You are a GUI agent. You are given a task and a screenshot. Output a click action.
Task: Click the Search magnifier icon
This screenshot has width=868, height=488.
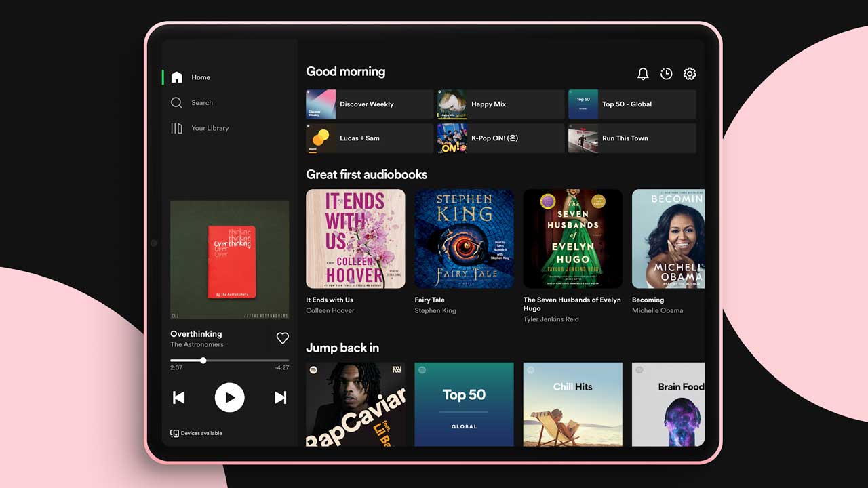click(x=176, y=103)
